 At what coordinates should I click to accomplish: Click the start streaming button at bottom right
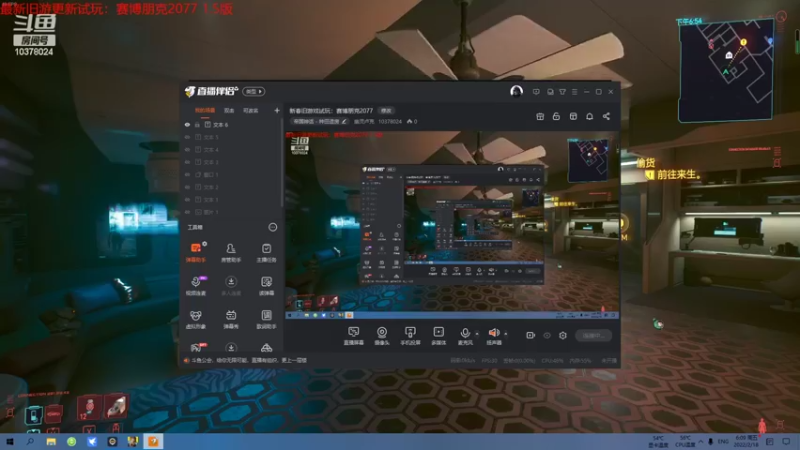(593, 335)
